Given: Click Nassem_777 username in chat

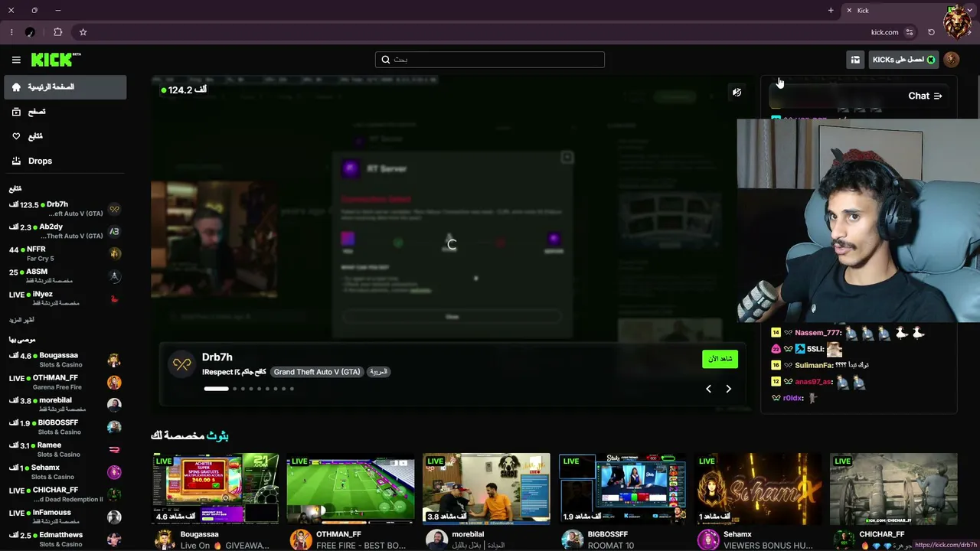Looking at the screenshot, I should (818, 333).
